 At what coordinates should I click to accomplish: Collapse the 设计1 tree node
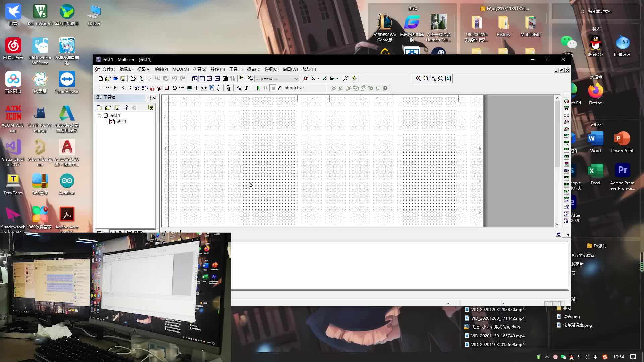(99, 116)
